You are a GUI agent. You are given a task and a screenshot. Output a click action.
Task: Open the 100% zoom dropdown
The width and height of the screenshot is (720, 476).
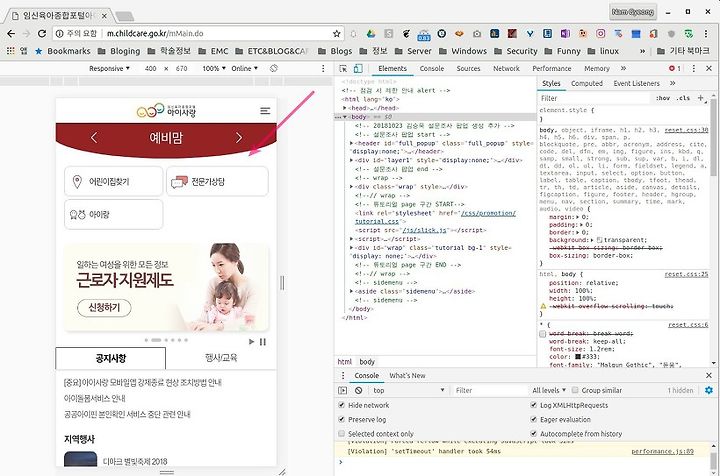[214, 68]
